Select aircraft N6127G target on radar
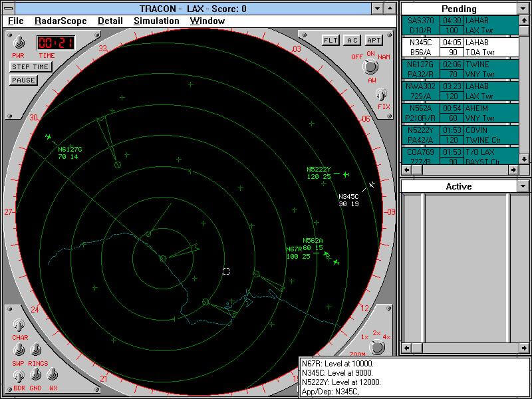 click(49, 137)
